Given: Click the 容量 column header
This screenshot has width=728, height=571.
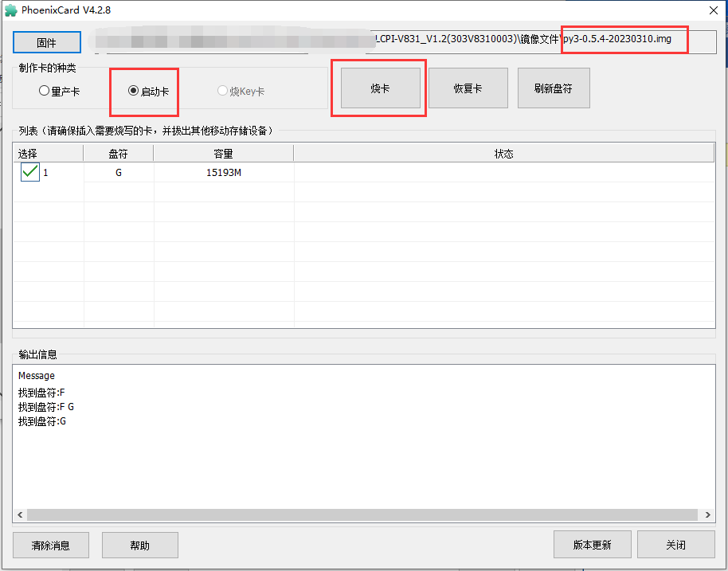Looking at the screenshot, I should point(223,154).
